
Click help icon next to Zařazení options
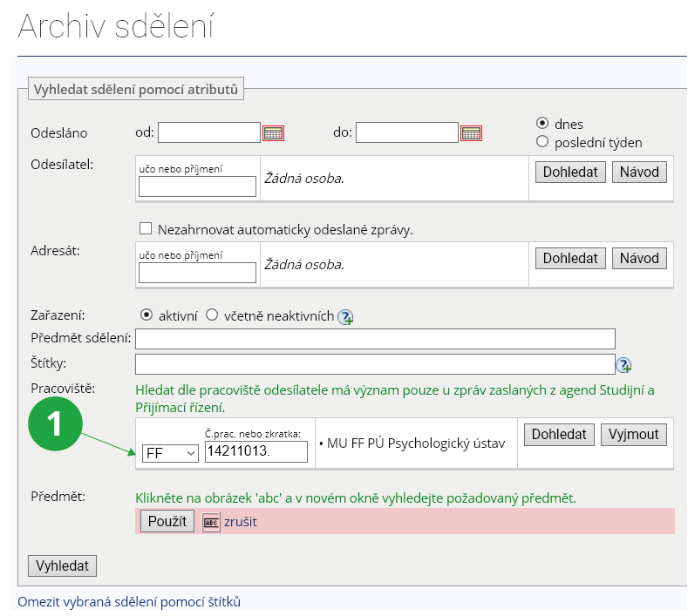[x=345, y=317]
